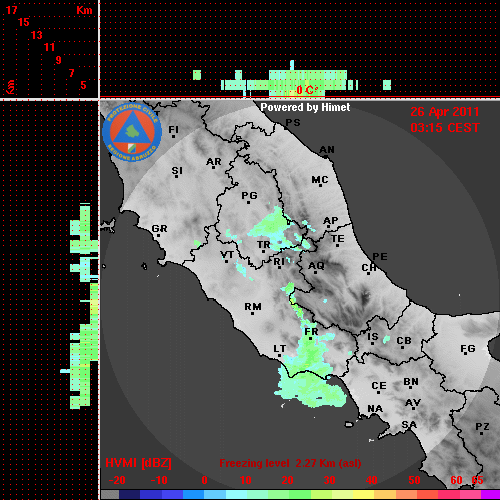Click the PS city label
500x500 pixels.
point(293,123)
